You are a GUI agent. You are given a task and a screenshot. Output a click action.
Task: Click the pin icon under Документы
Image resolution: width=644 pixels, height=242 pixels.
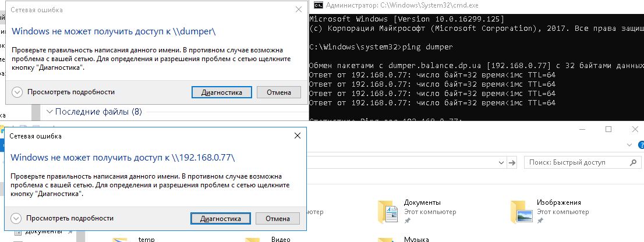pyautogui.click(x=407, y=221)
